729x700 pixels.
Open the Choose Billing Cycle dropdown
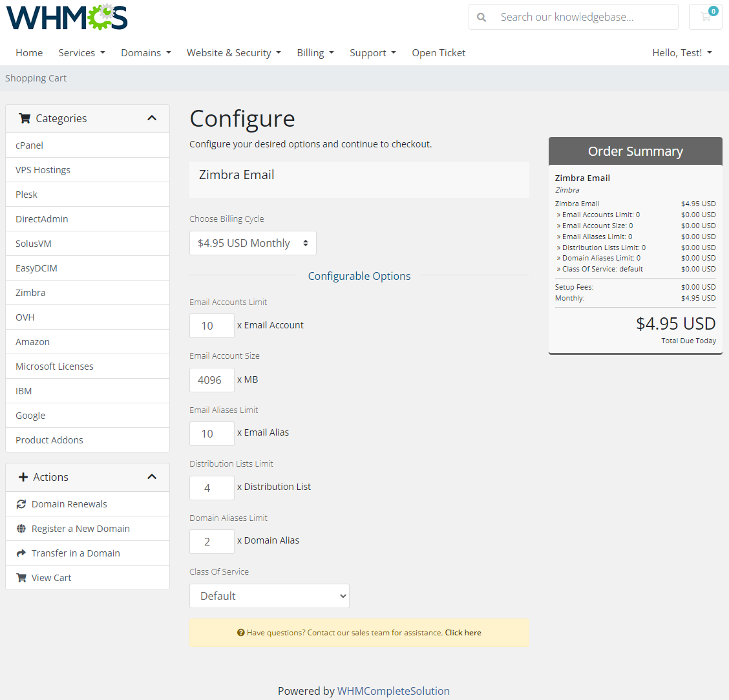coord(253,242)
